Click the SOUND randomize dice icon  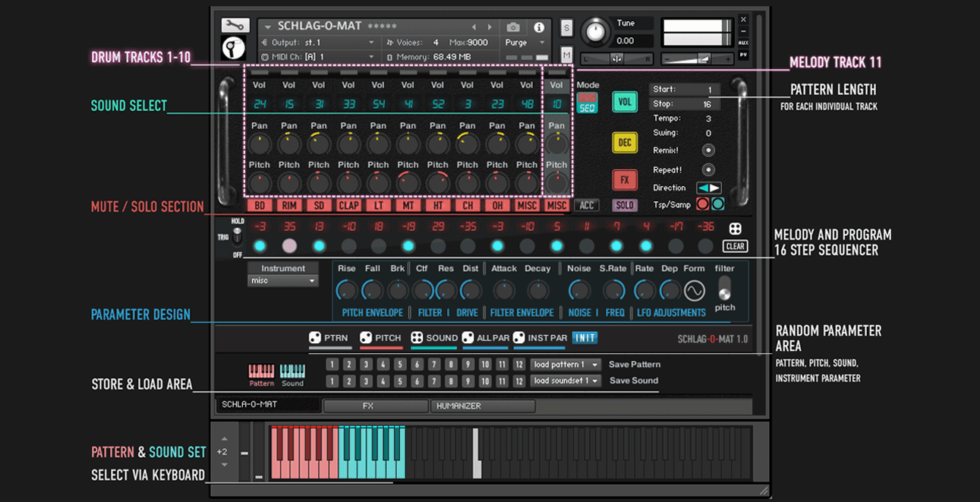point(417,338)
